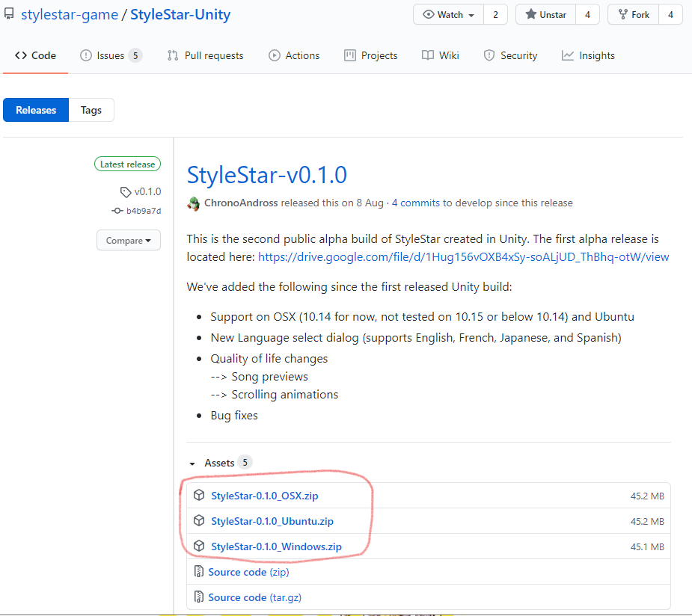Click the package icon beside Ubuntu.zip
Image resolution: width=692 pixels, height=616 pixels.
[199, 521]
